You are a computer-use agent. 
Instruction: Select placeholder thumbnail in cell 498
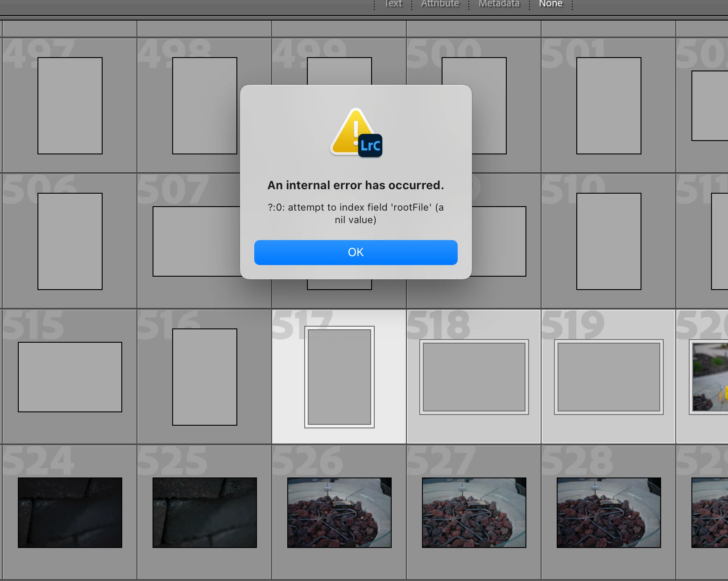tap(205, 106)
